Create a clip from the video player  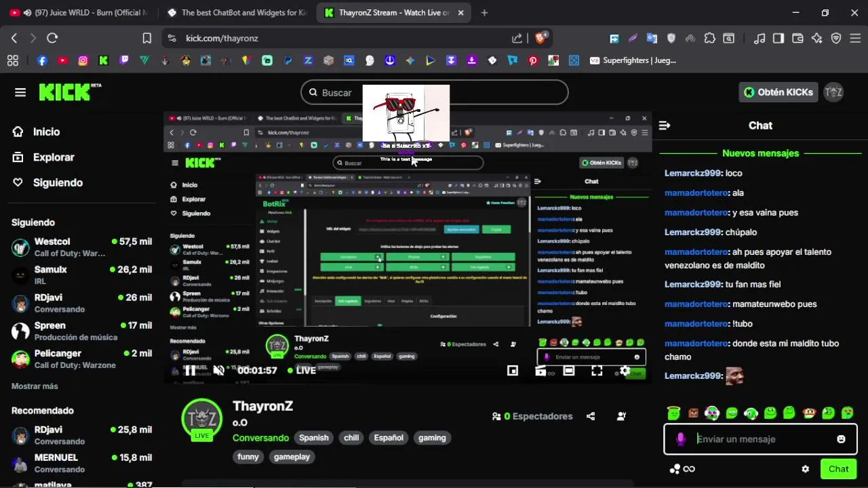click(540, 371)
